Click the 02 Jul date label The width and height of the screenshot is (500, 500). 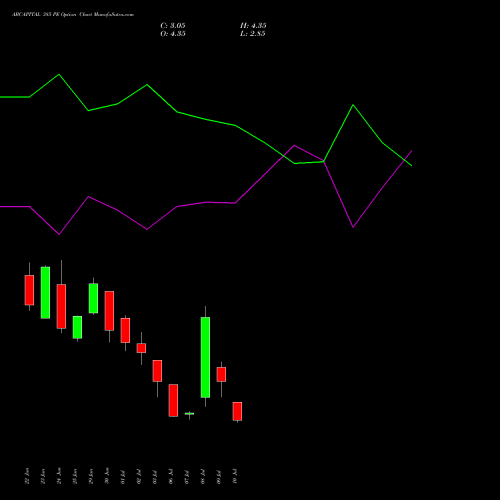click(x=139, y=477)
